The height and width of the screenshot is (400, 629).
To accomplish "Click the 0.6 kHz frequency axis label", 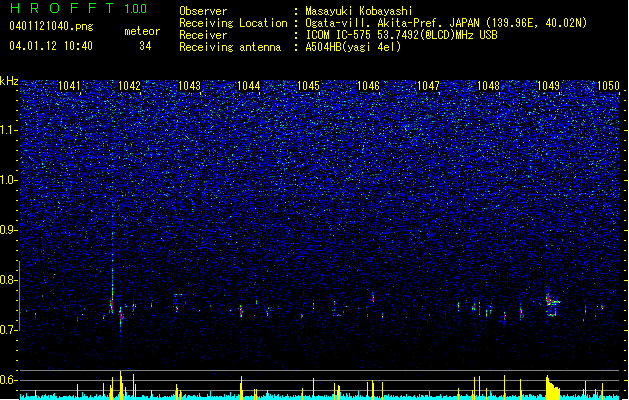I will [9, 380].
